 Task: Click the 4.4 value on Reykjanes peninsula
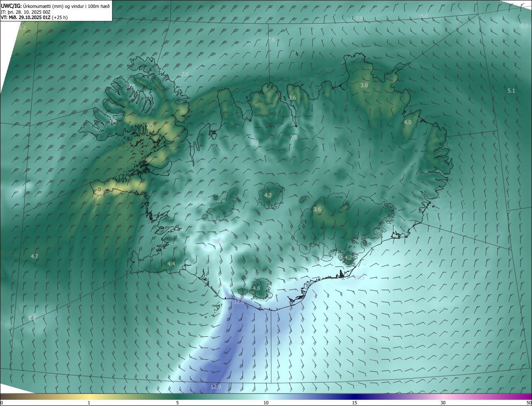pyautogui.click(x=171, y=264)
